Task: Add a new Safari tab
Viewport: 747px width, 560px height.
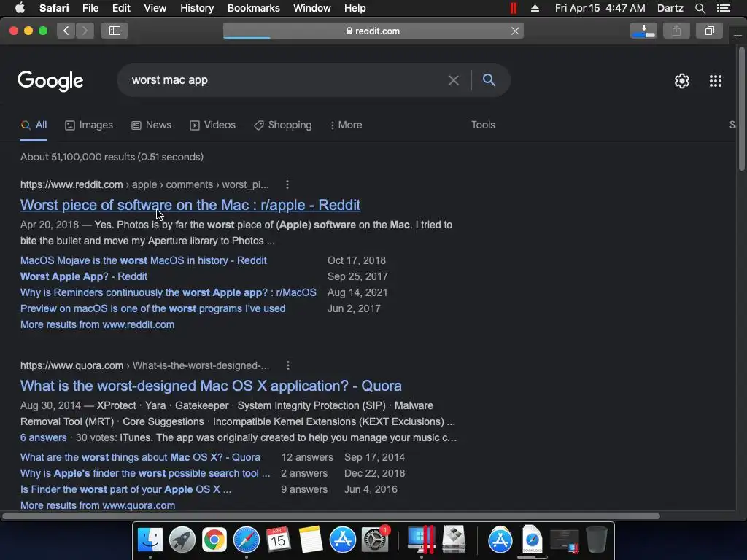Action: click(738, 35)
